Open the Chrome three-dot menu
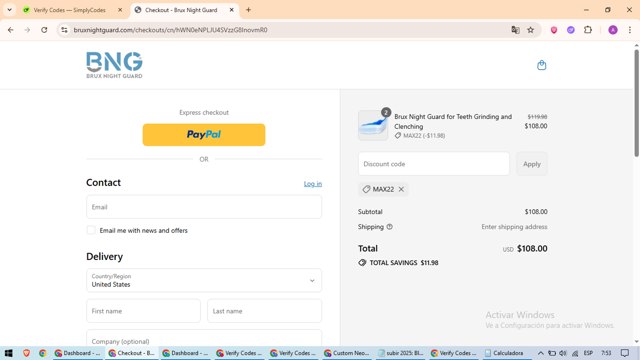Image resolution: width=640 pixels, height=360 pixels. point(629,30)
